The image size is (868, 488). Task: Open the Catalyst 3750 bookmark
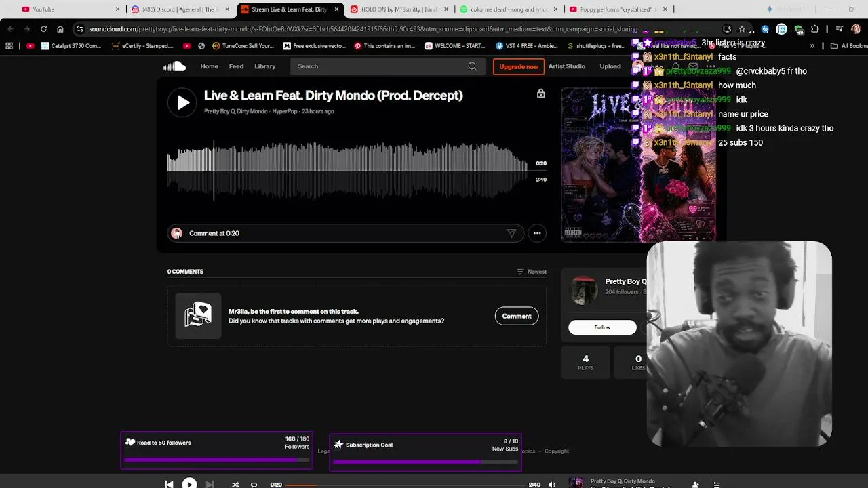pyautogui.click(x=71, y=46)
